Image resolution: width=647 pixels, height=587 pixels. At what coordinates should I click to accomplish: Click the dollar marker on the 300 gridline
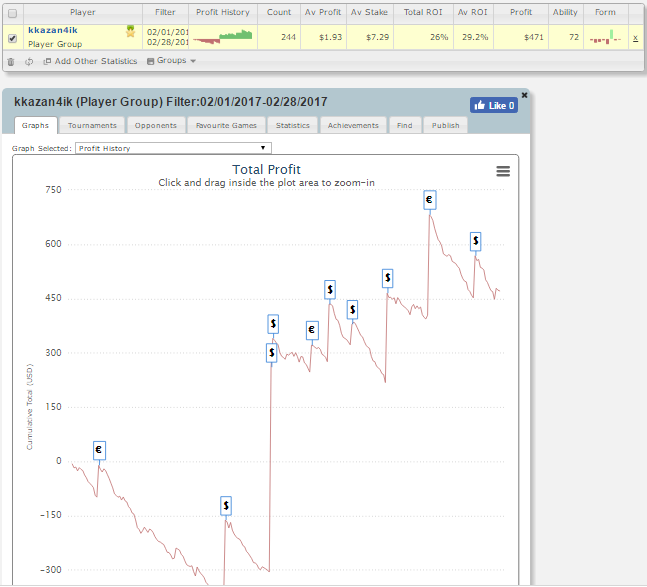pos(272,353)
